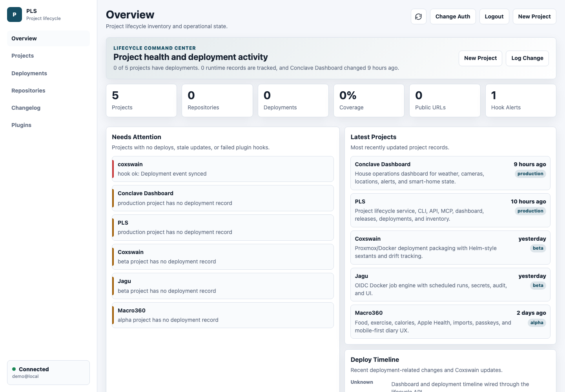
Task: Open Macro360 project in Latest Projects
Action: tap(450, 321)
